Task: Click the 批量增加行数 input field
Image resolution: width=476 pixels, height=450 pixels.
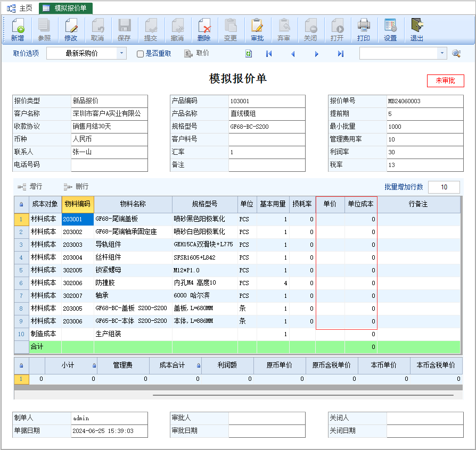Action: 444,187
